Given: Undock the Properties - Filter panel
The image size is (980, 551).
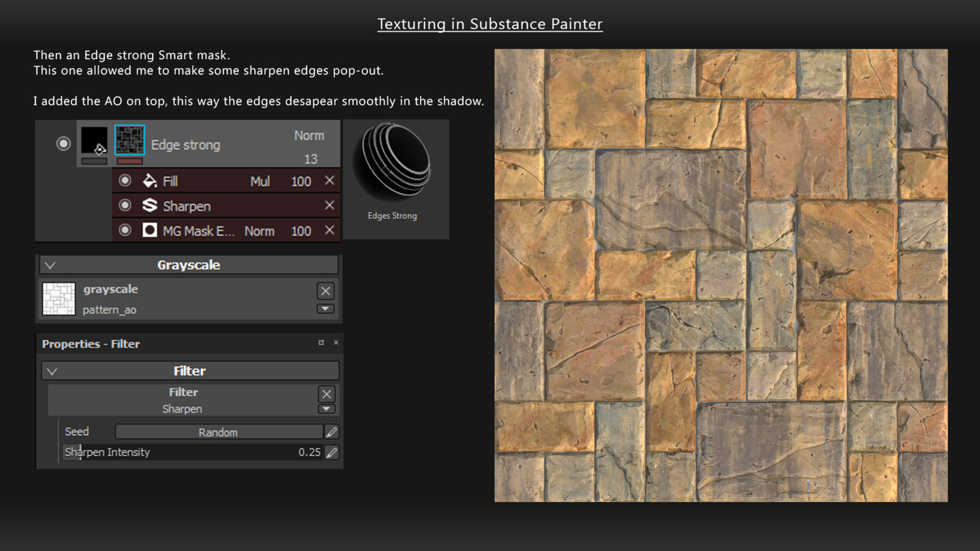Looking at the screenshot, I should click(x=321, y=343).
